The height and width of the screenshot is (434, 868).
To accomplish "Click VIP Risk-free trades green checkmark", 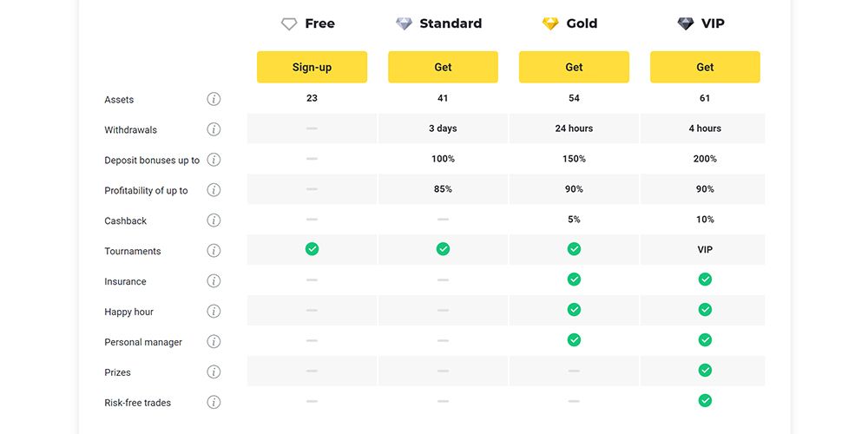I will tap(705, 400).
